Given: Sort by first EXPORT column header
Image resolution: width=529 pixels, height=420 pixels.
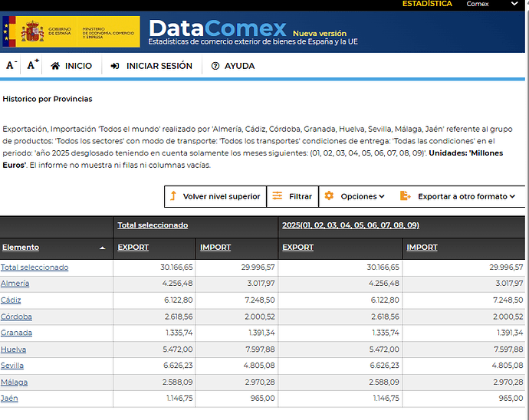Looking at the screenshot, I should click(133, 248).
